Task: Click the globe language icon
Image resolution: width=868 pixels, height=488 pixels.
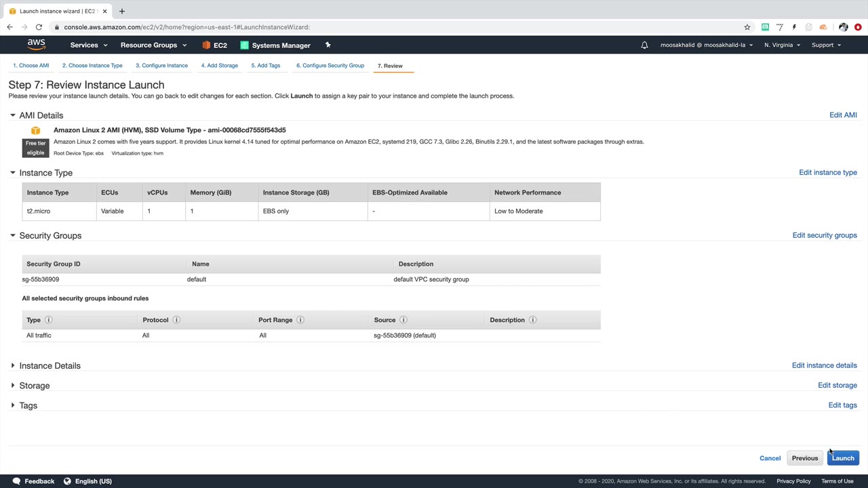Action: point(67,481)
